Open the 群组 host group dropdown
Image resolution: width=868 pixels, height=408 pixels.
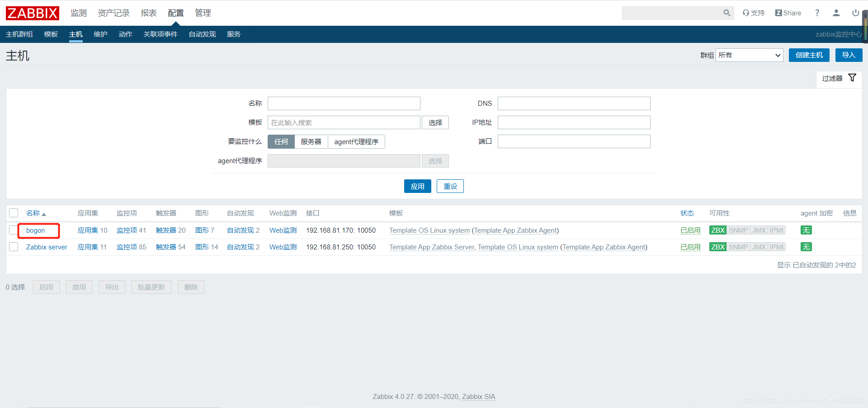[x=750, y=55]
